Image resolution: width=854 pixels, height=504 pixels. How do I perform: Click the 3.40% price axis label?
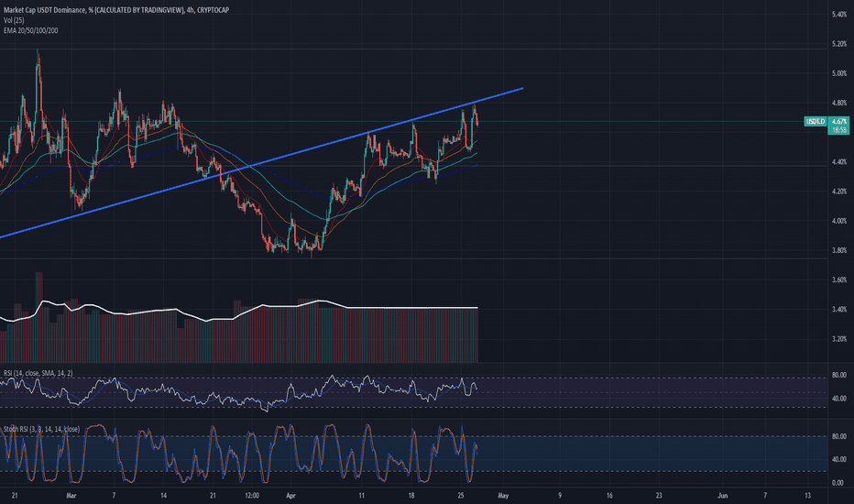[x=839, y=310]
